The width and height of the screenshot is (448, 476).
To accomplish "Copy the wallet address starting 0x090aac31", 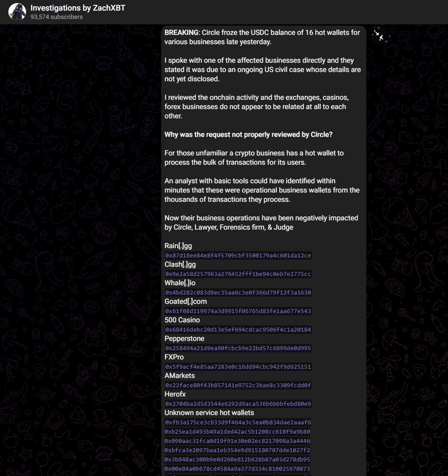I will (x=237, y=441).
